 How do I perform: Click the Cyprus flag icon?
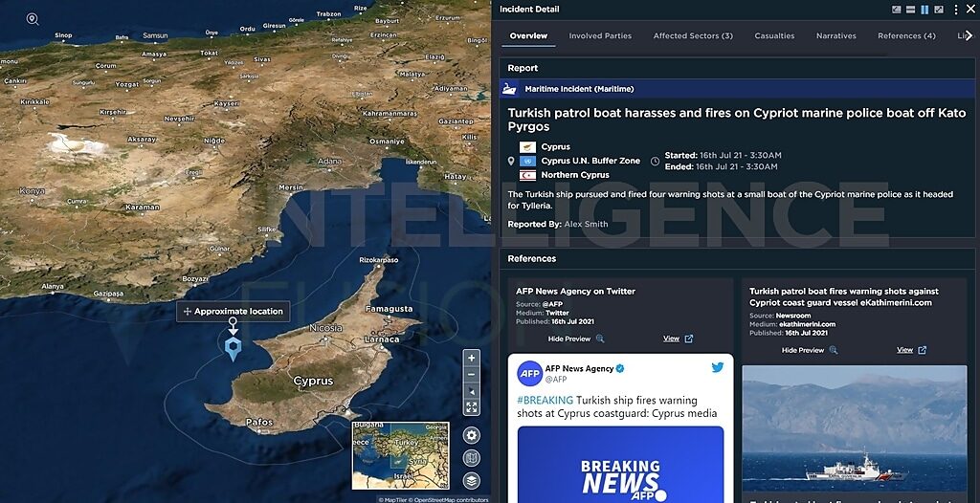tap(527, 147)
